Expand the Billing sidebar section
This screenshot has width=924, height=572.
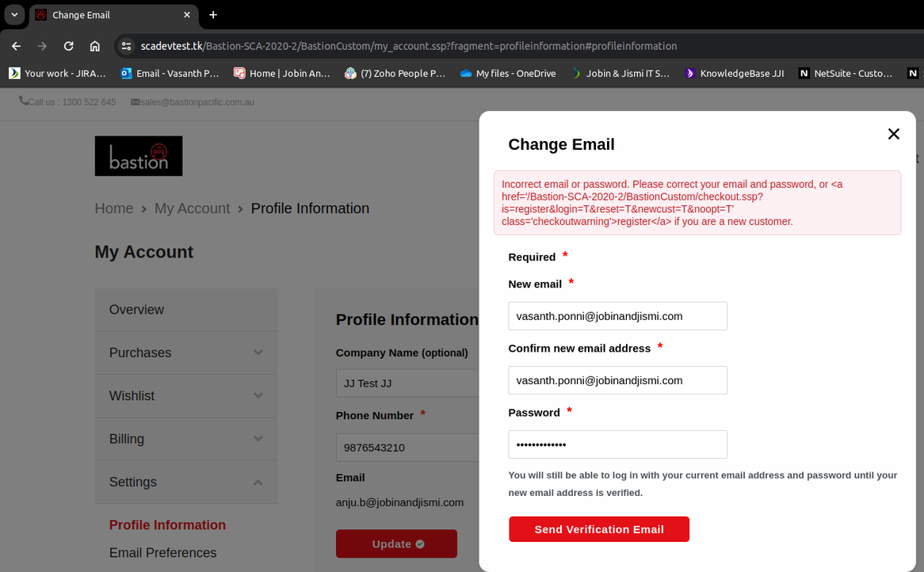(x=186, y=439)
